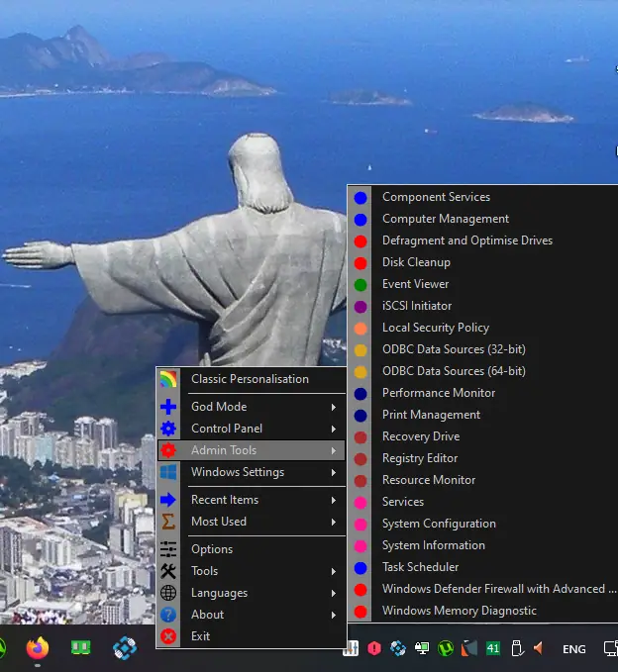
Task: Open Computer Management
Action: point(483,219)
